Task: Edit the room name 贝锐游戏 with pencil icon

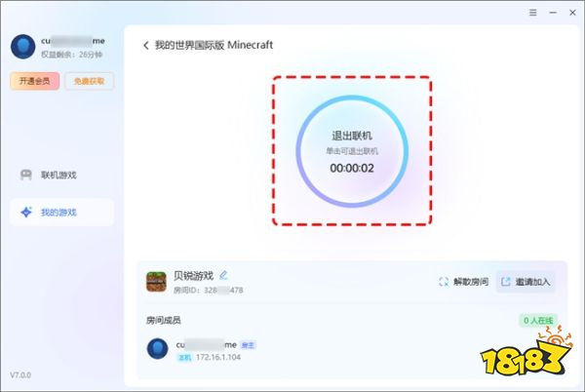Action: tap(223, 275)
